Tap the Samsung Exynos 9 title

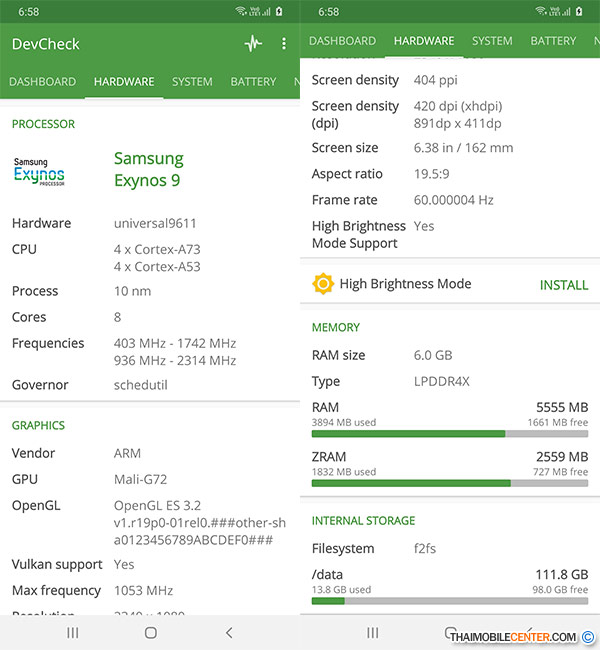coord(148,169)
